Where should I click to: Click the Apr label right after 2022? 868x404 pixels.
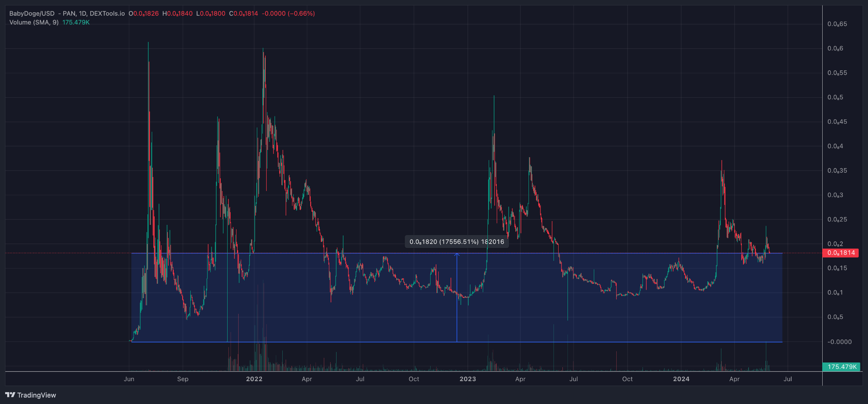click(307, 379)
